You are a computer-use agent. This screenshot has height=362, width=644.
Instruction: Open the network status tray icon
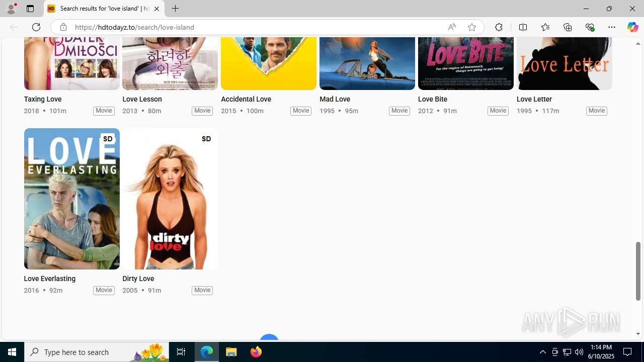tap(567, 352)
